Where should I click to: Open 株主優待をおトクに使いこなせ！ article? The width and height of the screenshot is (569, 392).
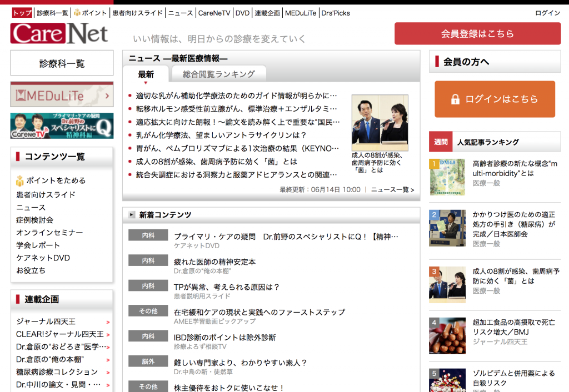point(228,388)
